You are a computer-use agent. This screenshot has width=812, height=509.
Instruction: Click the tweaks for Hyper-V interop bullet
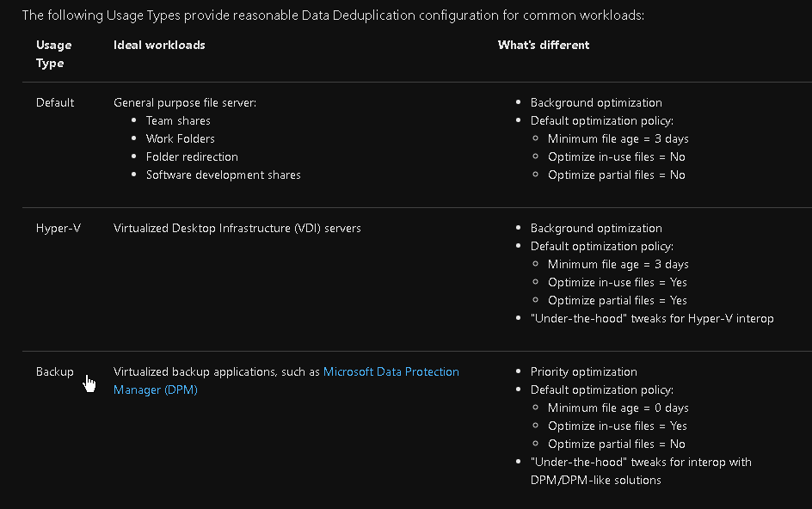[x=651, y=318]
